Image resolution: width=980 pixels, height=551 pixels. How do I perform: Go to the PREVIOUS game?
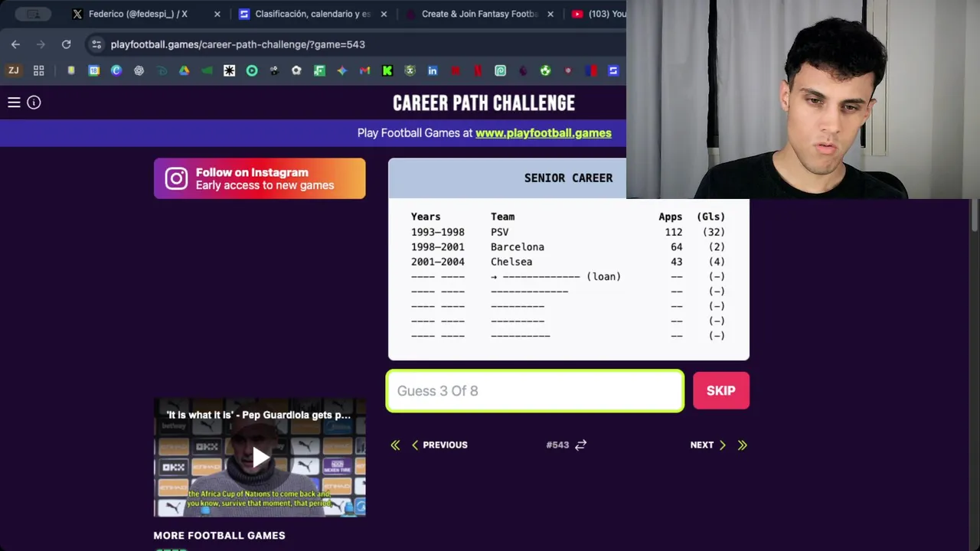[x=439, y=445]
